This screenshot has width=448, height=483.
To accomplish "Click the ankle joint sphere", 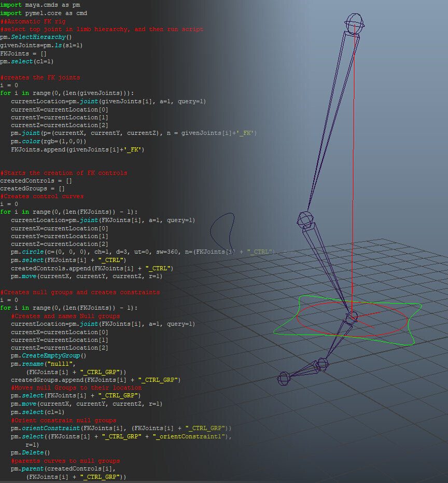I will pos(352,318).
